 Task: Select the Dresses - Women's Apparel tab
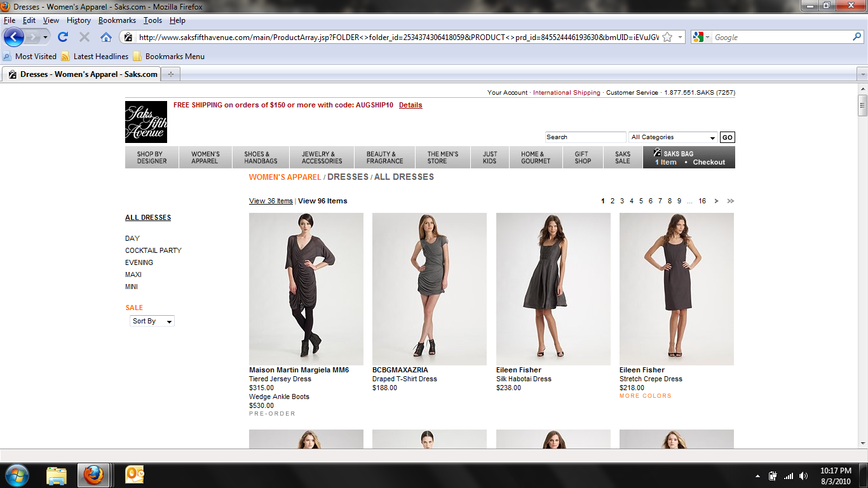click(x=81, y=74)
